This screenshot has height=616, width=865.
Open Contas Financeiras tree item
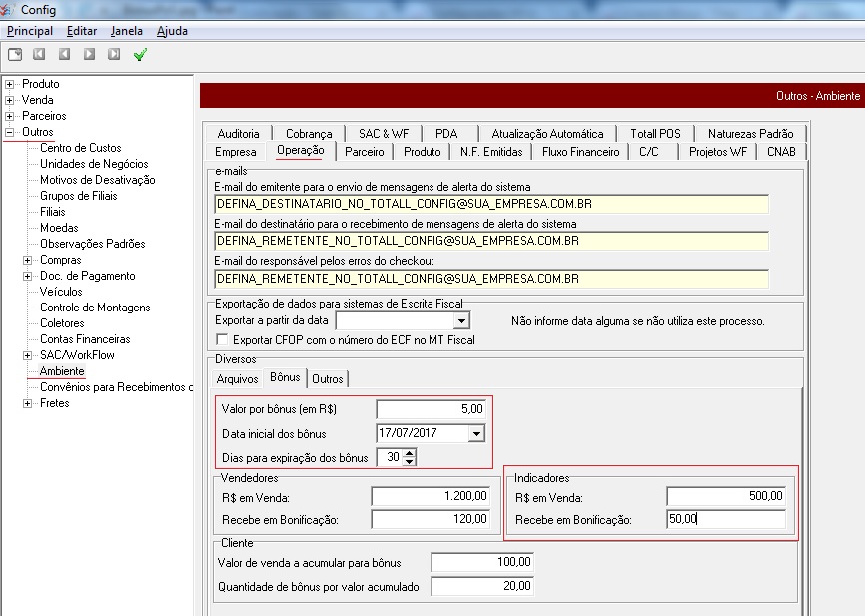point(85,339)
